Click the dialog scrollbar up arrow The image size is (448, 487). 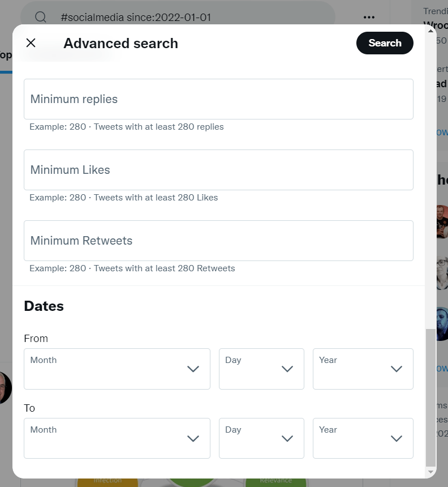point(432,31)
